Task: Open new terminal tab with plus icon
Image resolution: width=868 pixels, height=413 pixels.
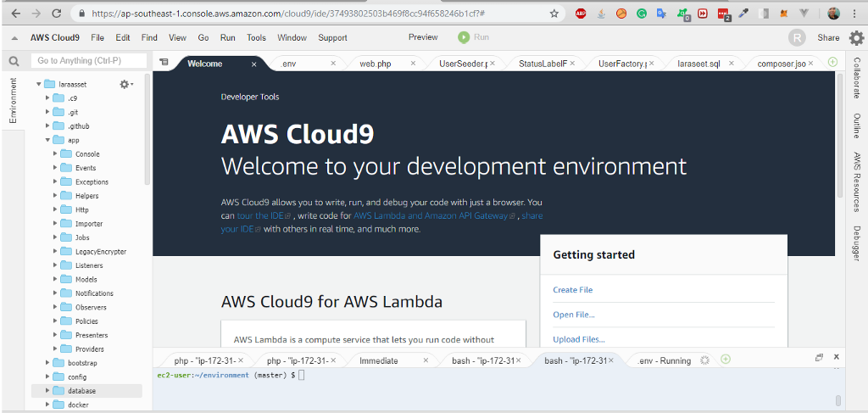Action: [x=726, y=360]
